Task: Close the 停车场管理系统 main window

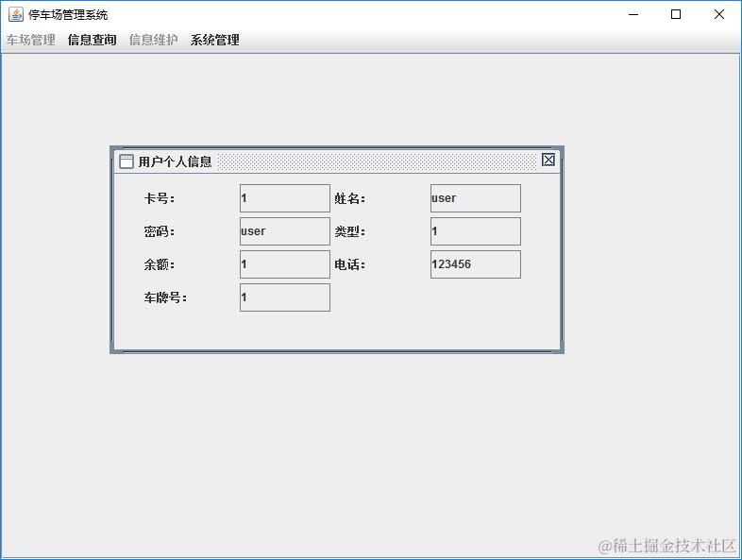Action: click(x=718, y=15)
